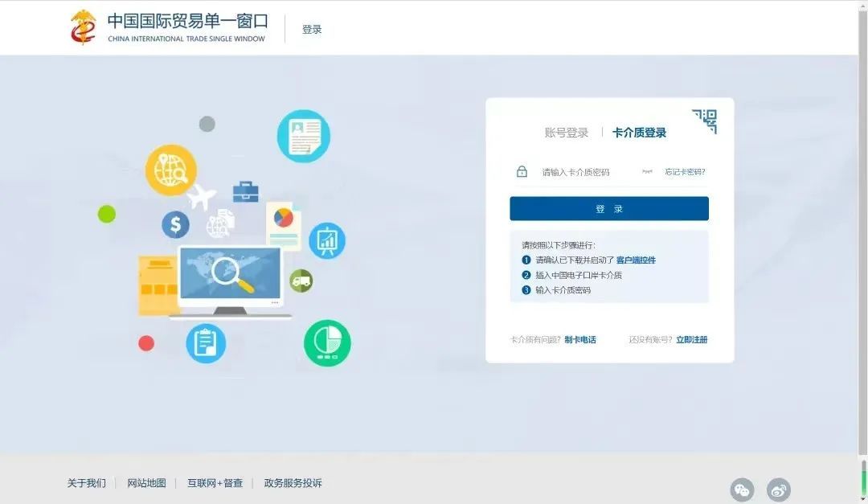This screenshot has height=504, width=868.
Task: Click the padlock icon in the password field
Action: pos(522,172)
